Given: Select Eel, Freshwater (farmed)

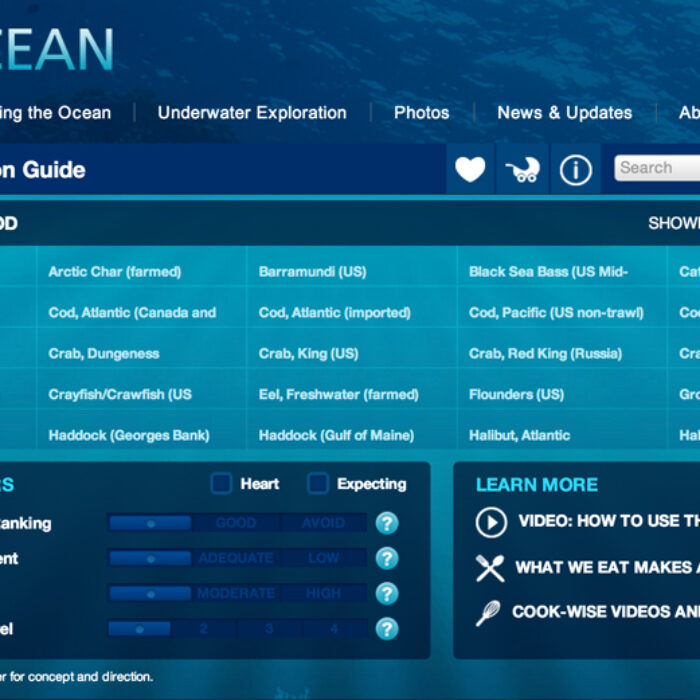Looking at the screenshot, I should (x=339, y=394).
